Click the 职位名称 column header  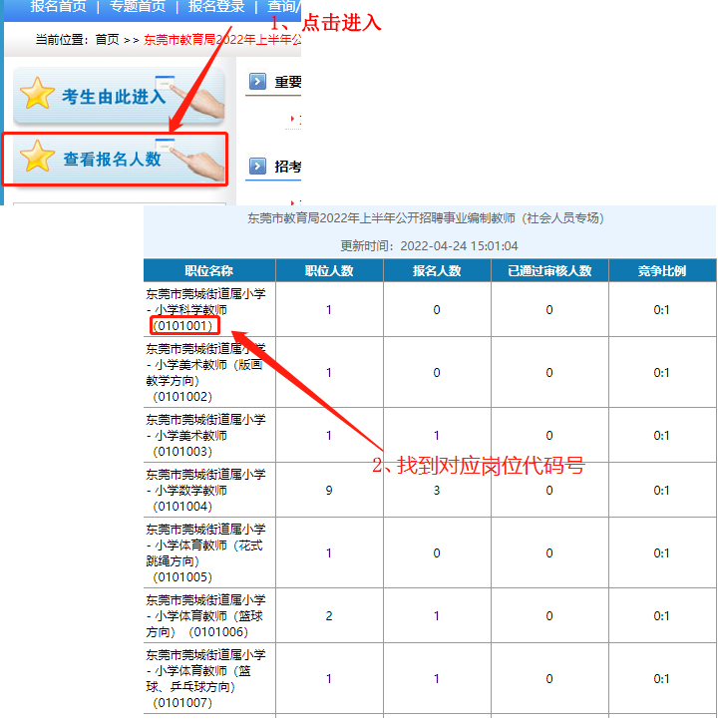coord(209,270)
